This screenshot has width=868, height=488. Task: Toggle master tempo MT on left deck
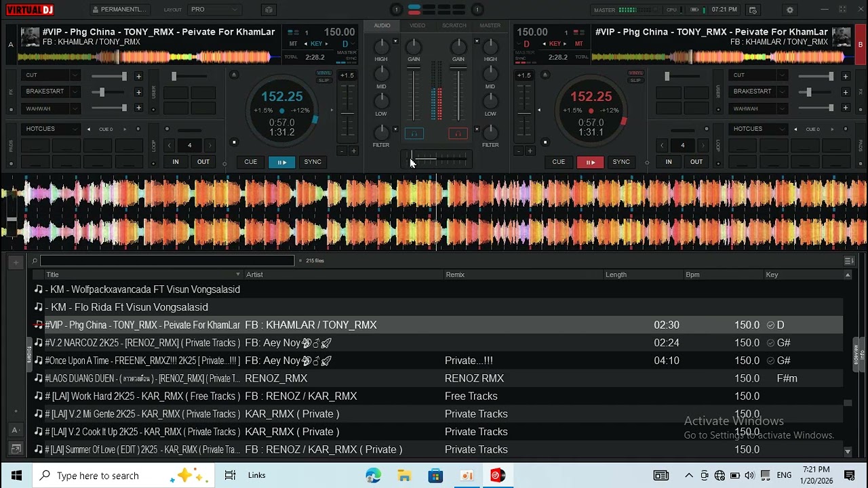(x=293, y=43)
